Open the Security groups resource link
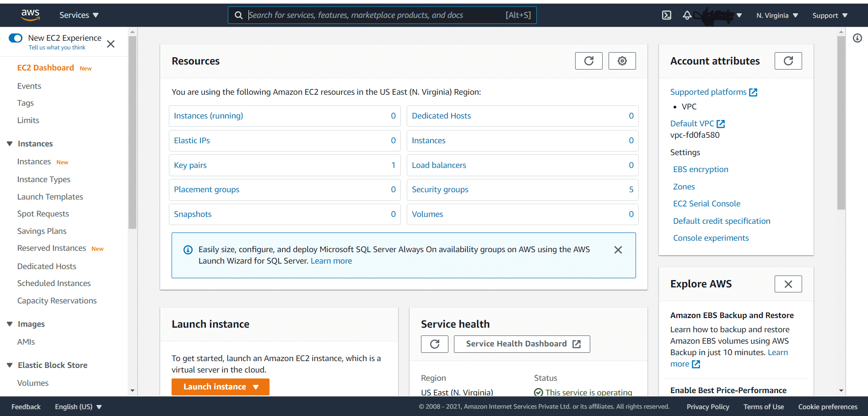Viewport: 868px width, 416px height. pyautogui.click(x=440, y=189)
